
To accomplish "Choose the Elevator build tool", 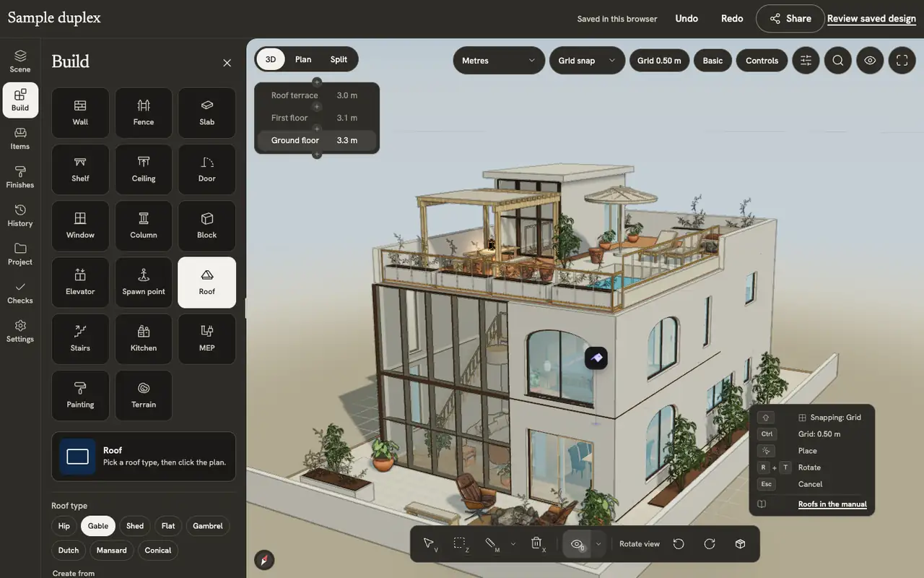I will pos(80,282).
